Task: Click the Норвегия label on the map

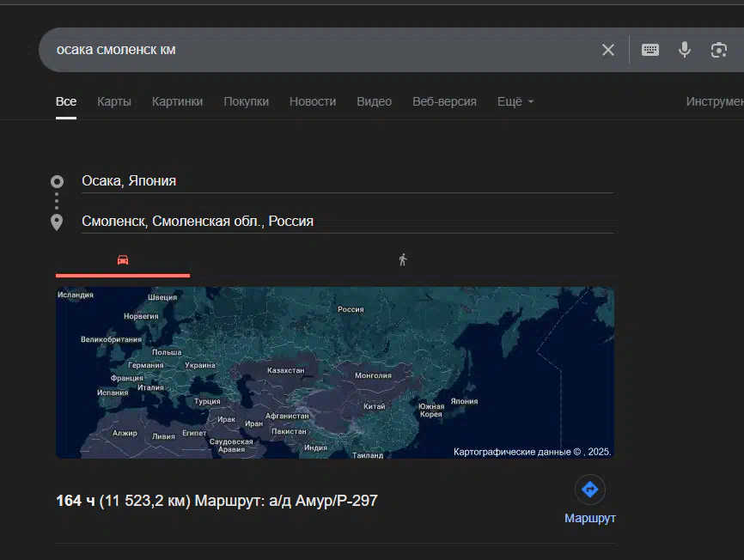Action: click(141, 316)
